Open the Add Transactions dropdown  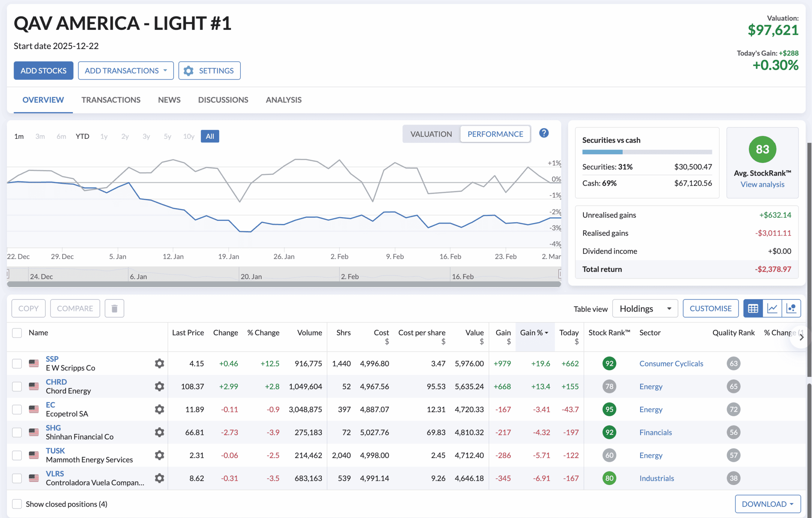[126, 70]
